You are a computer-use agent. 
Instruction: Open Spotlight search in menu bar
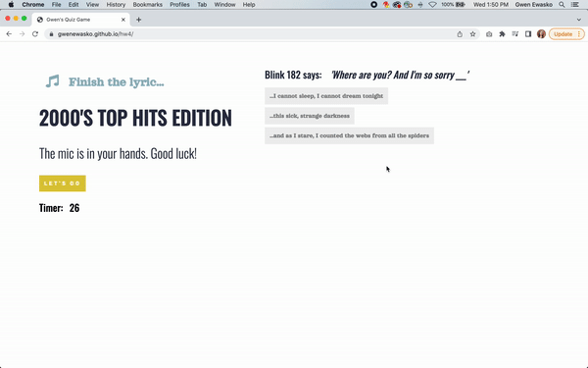pos(562,5)
